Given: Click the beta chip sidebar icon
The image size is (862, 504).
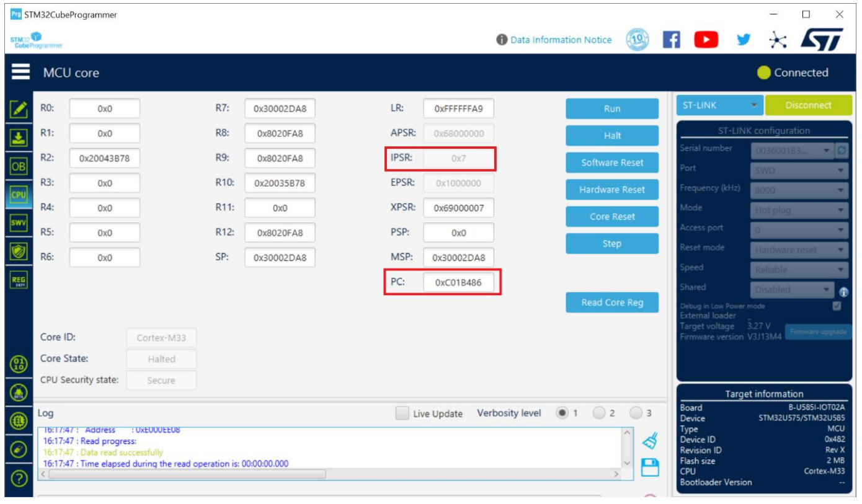Looking at the screenshot, I should [x=19, y=392].
